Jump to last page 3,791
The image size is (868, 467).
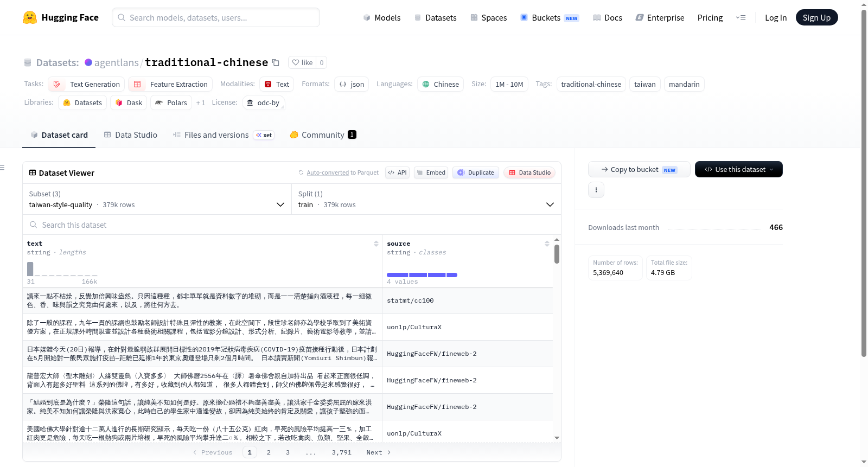coord(342,452)
